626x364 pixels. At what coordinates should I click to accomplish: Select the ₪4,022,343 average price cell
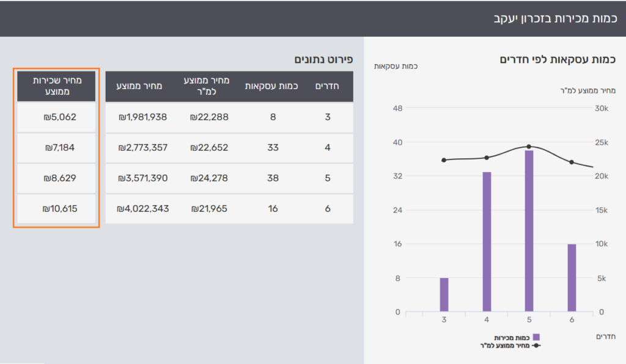click(142, 209)
